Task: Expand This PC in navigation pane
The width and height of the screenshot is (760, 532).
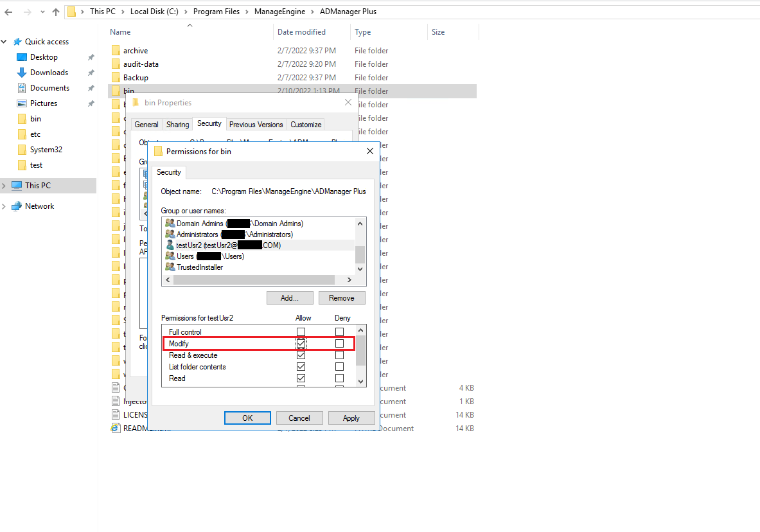Action: point(4,185)
